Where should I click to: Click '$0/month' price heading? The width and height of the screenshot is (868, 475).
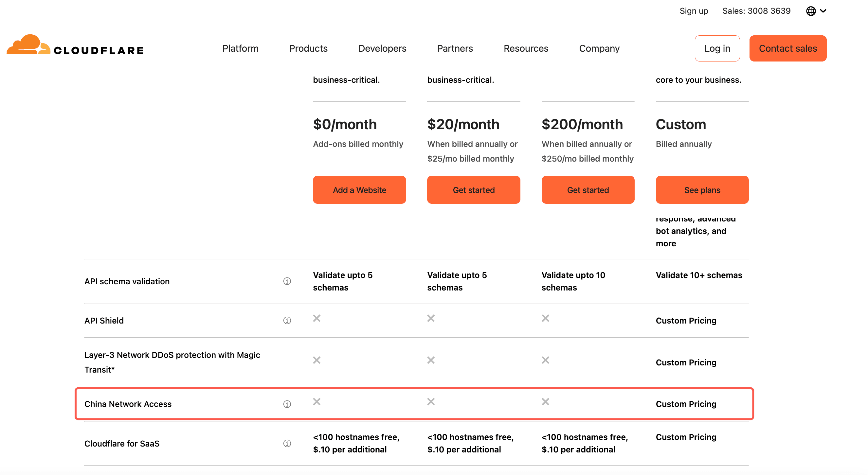click(345, 124)
